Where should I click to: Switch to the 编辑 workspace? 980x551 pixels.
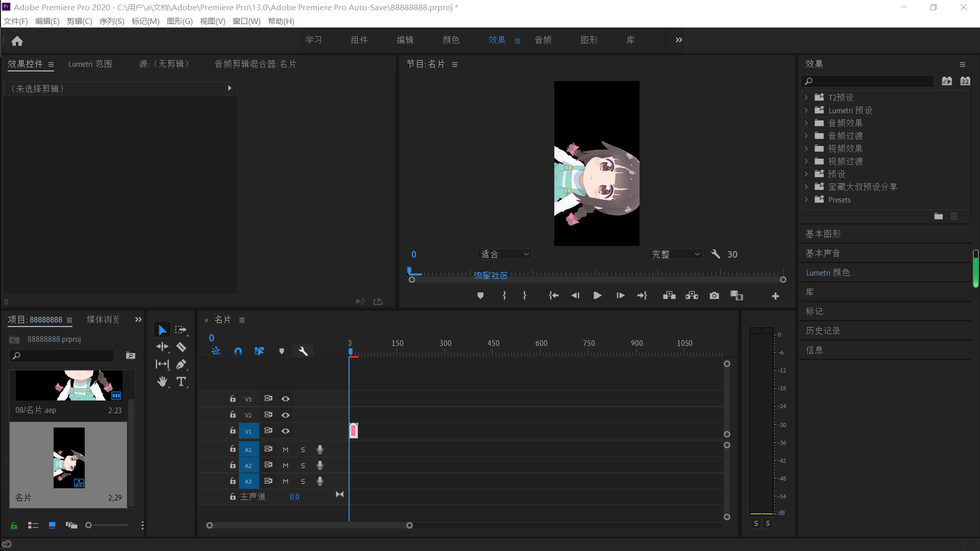click(405, 40)
